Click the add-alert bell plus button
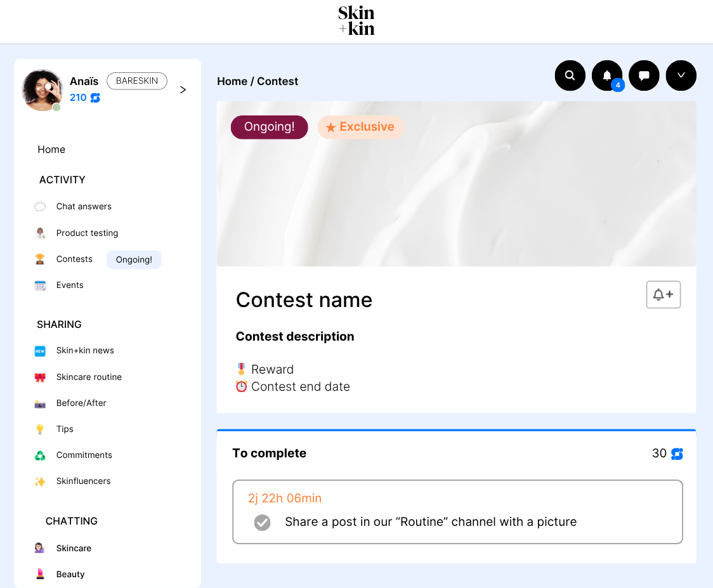Viewport: 713px width, 588px height. [663, 295]
